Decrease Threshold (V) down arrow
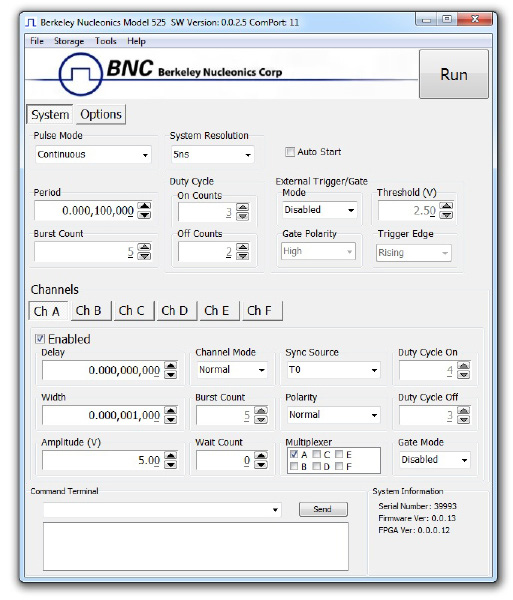 tap(446, 215)
